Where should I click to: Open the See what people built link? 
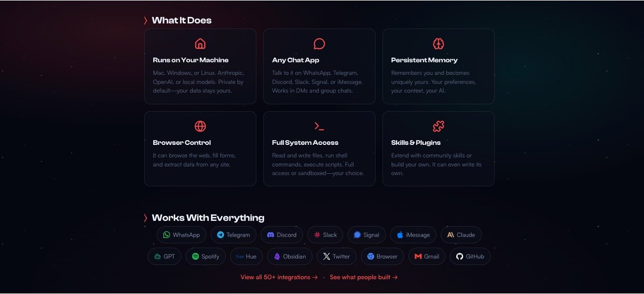364,277
